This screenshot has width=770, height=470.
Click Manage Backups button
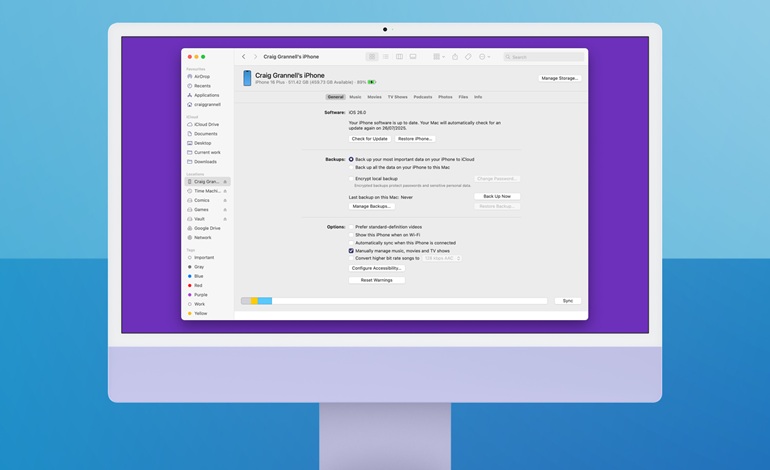(371, 206)
